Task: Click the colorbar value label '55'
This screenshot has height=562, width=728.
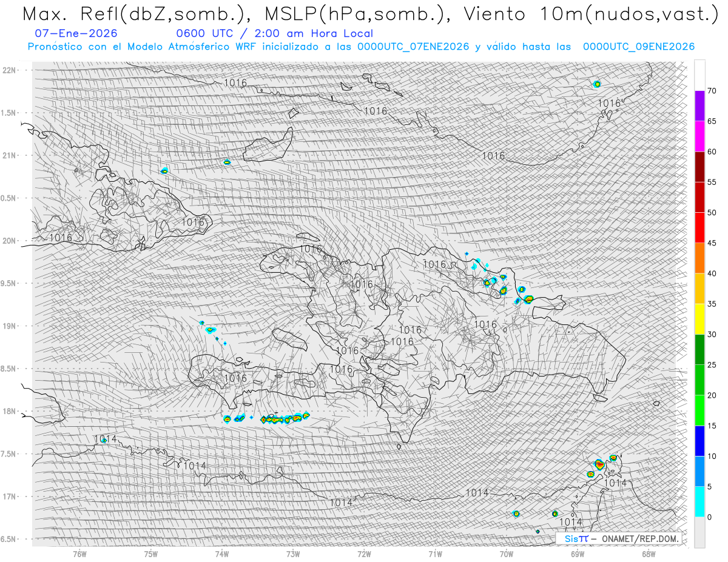Action: [712, 182]
